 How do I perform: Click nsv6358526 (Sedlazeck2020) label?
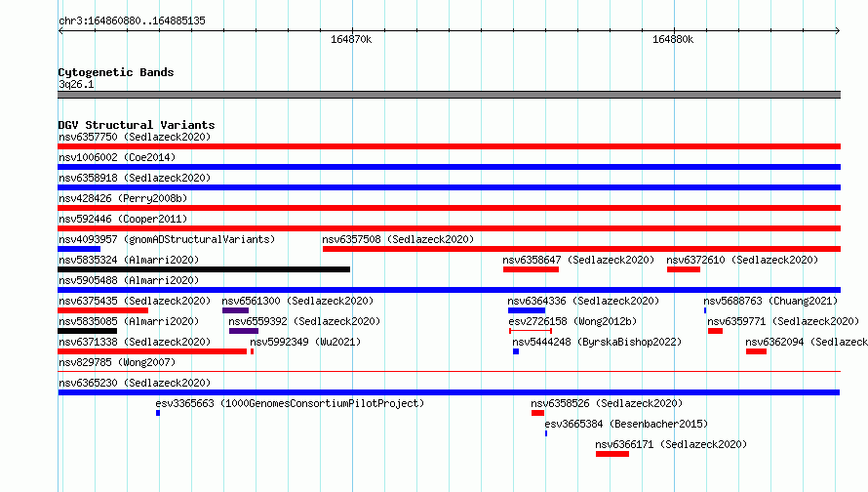coord(607,403)
